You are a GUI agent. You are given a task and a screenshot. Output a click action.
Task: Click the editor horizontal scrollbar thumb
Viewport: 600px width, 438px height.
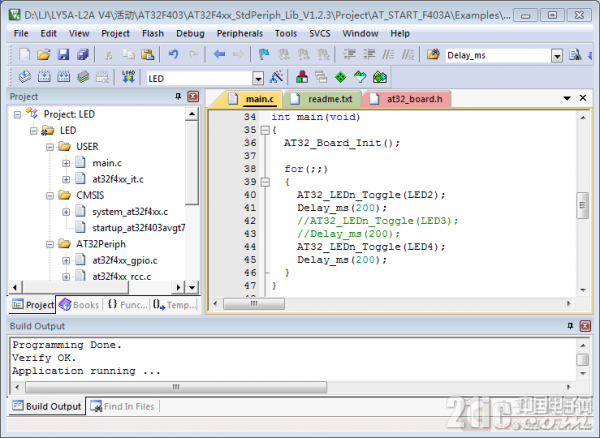click(x=254, y=304)
